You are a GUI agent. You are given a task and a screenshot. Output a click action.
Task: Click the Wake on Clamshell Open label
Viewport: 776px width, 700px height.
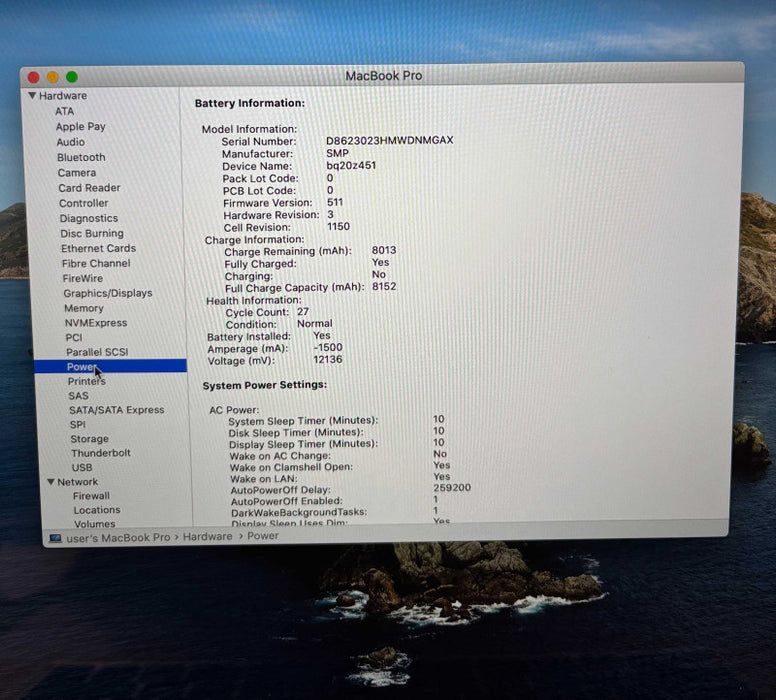tap(291, 467)
